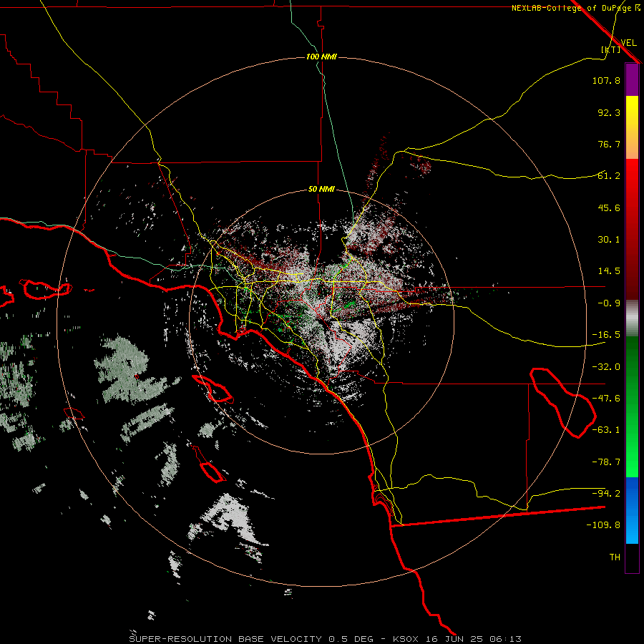Click the Salton Sea red outline
Image resolution: width=644 pixels, height=644 pixels.
[562, 402]
